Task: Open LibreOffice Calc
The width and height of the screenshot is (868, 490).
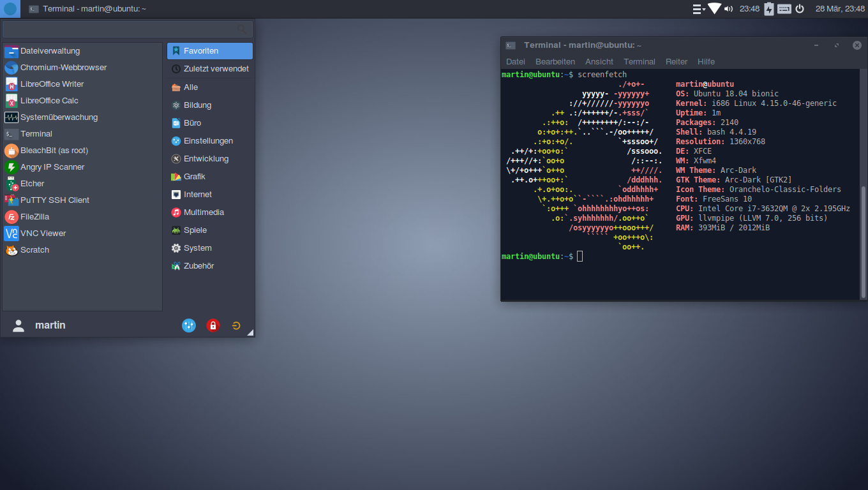Action: point(82,101)
